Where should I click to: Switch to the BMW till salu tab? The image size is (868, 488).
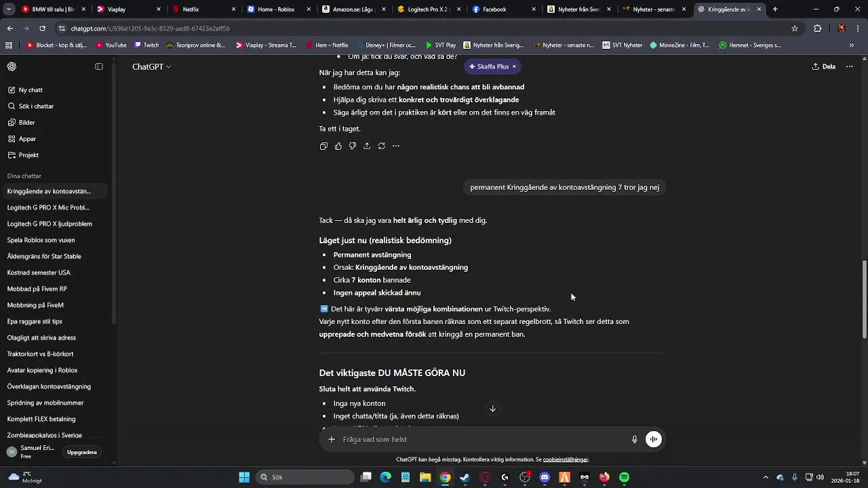(x=53, y=9)
